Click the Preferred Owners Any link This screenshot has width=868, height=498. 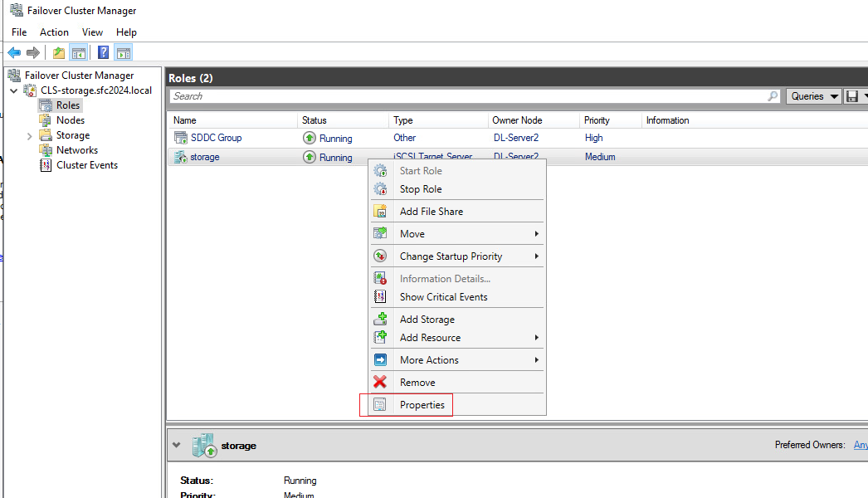coord(861,445)
